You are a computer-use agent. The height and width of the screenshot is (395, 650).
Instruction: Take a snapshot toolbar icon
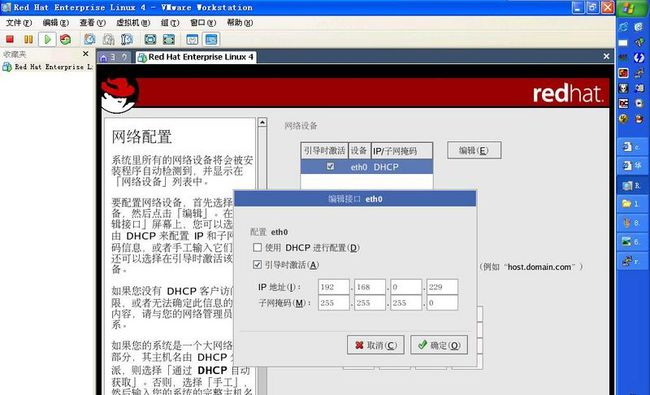(90, 39)
